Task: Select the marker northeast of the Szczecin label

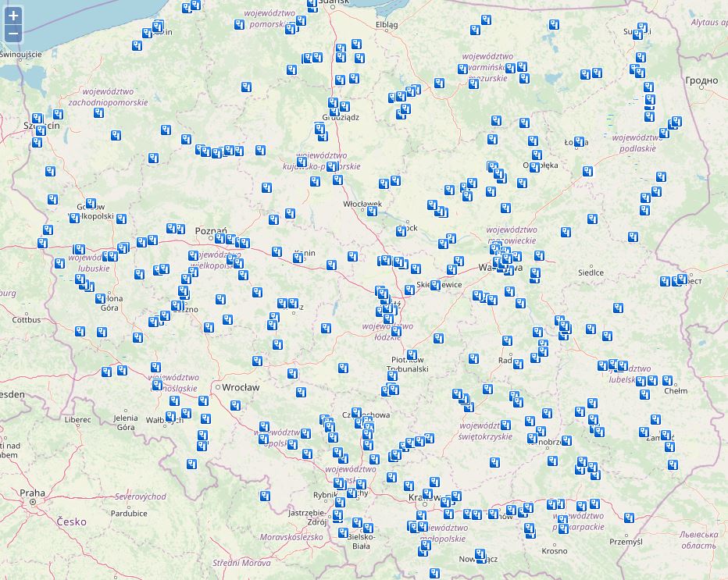Action: [x=58, y=114]
